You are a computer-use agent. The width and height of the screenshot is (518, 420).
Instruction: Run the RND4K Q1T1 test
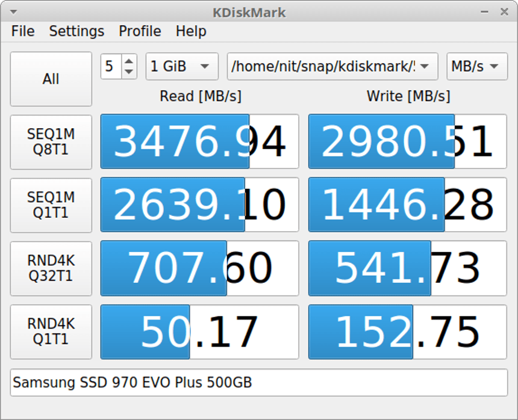51,332
